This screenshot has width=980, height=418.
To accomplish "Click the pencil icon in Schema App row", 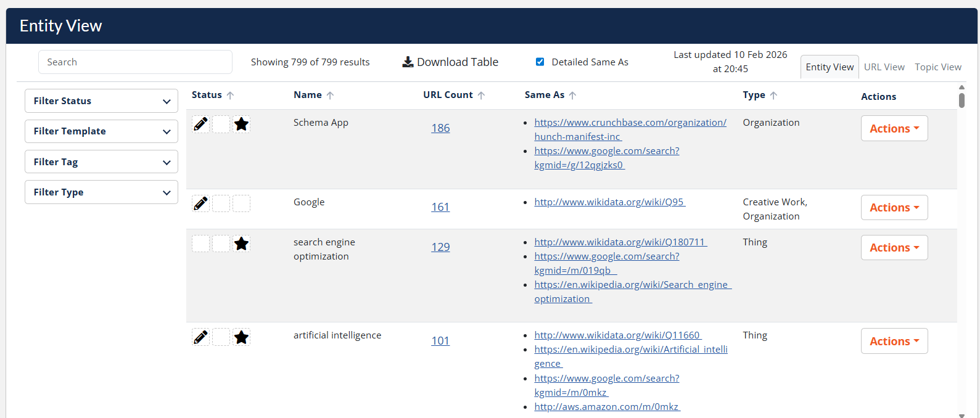I will 200,125.
